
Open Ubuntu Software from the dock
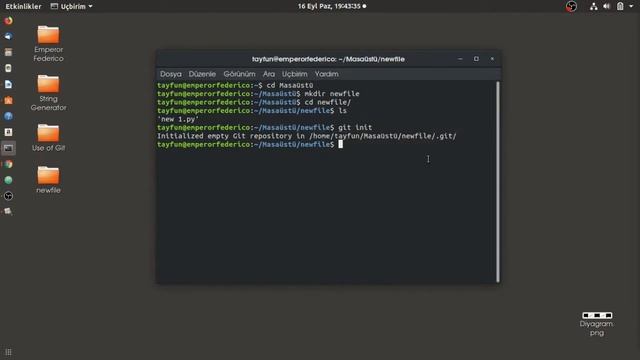click(8, 100)
